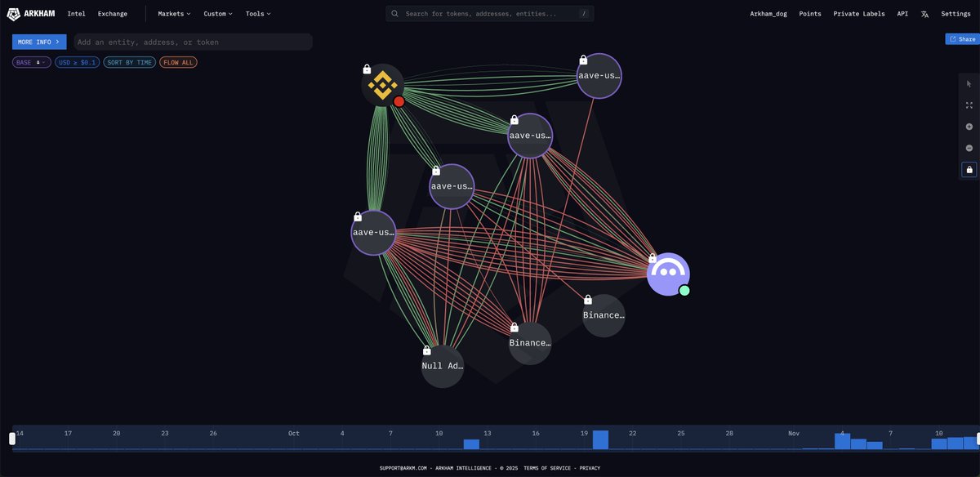
Task: Click SUPPORT@ARKM.COM footer link
Action: (405, 468)
